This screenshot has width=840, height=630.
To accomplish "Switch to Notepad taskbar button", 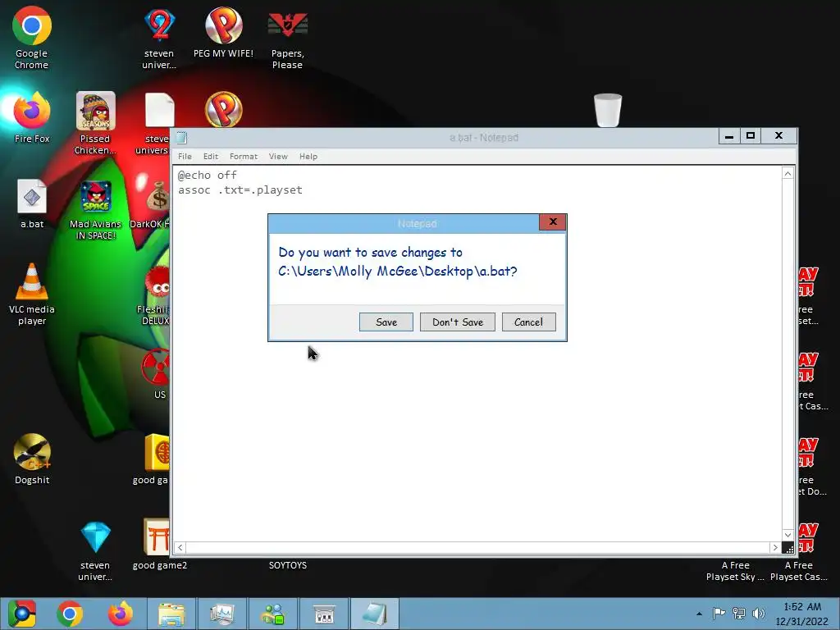I will (x=375, y=614).
